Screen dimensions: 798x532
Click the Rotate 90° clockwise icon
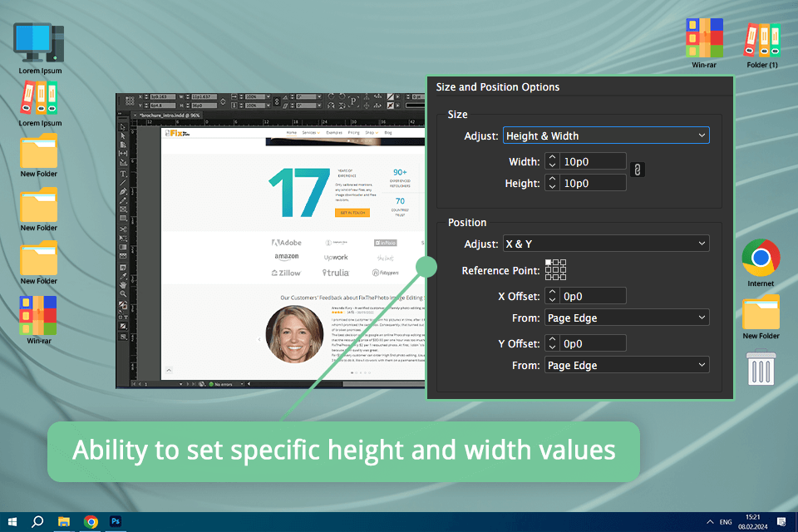331,96
